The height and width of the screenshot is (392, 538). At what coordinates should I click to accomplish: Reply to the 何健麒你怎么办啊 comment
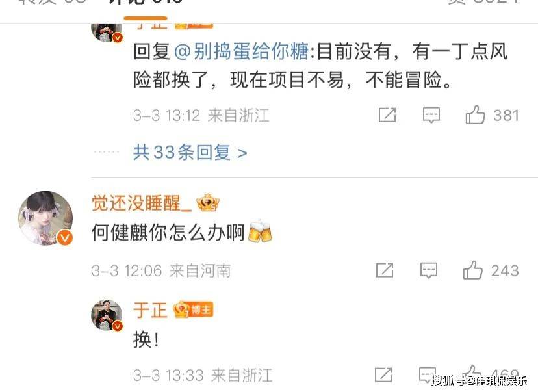tap(429, 270)
